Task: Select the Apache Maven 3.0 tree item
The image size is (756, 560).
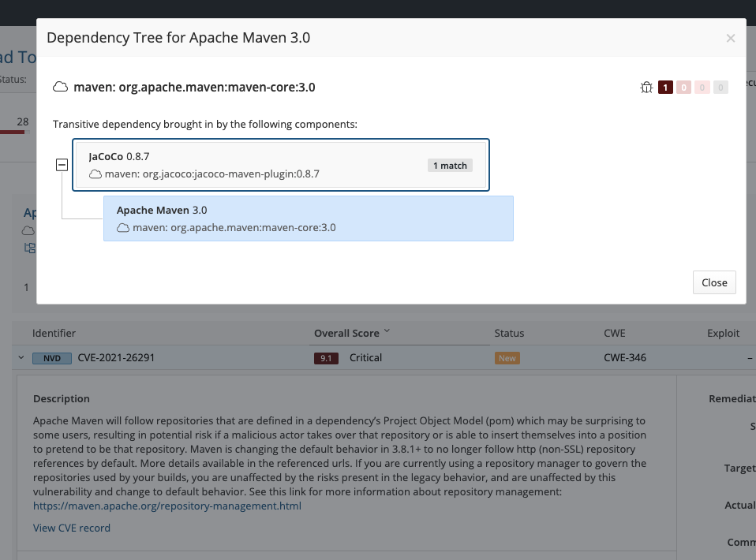Action: tap(309, 218)
